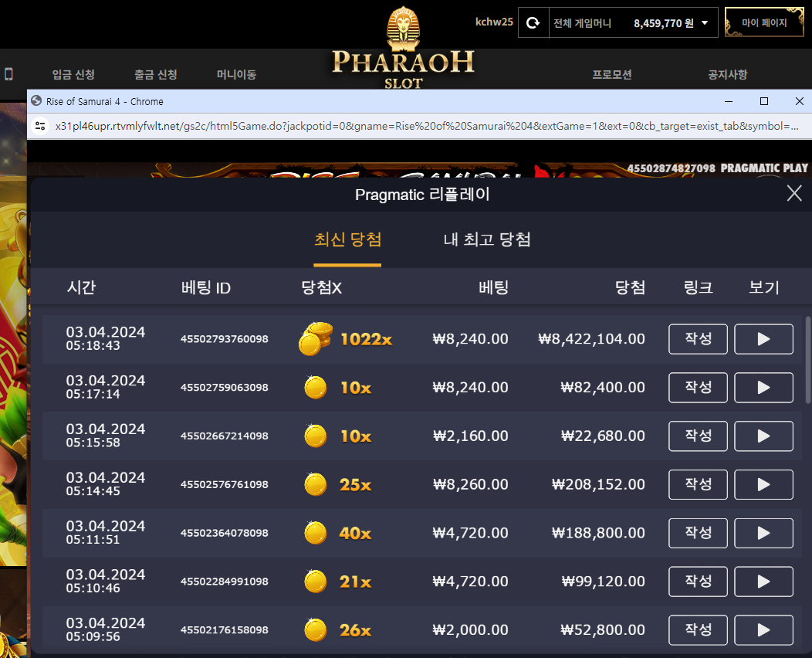The image size is (812, 658).
Task: Click the coin stack icon for 1022x
Action: pyautogui.click(x=316, y=338)
